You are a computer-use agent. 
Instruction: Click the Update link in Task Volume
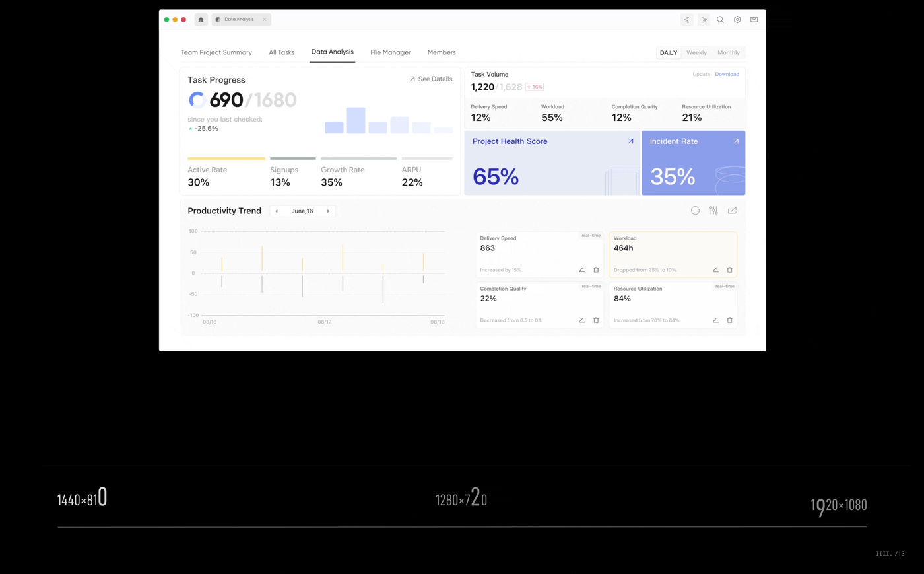pos(701,74)
